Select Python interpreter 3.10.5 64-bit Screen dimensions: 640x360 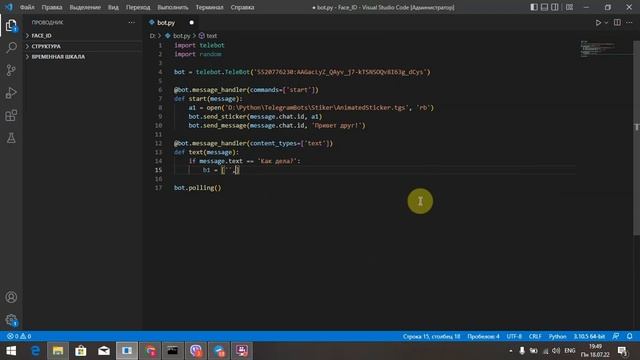[589, 336]
